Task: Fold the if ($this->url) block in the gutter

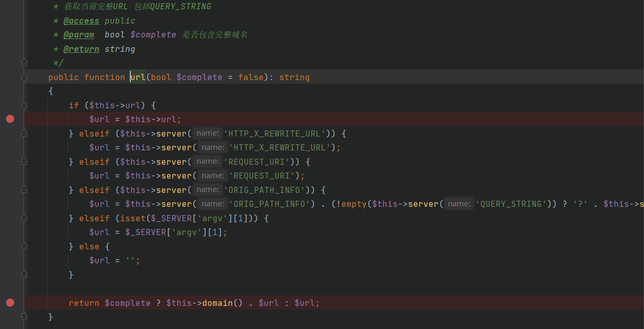Action: click(24, 106)
